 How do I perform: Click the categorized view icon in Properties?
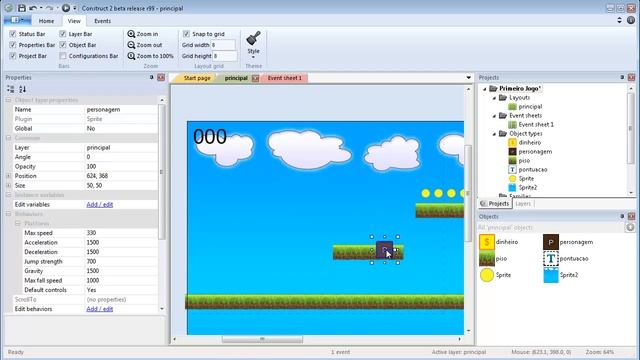[11, 89]
